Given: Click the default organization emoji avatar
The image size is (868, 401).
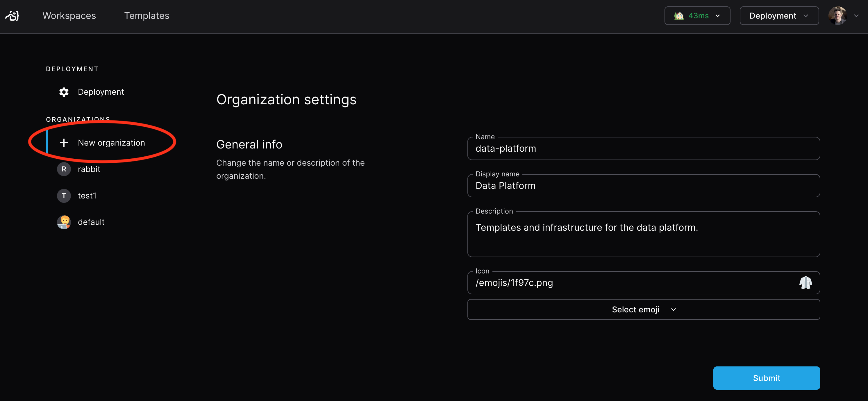Looking at the screenshot, I should (x=64, y=222).
